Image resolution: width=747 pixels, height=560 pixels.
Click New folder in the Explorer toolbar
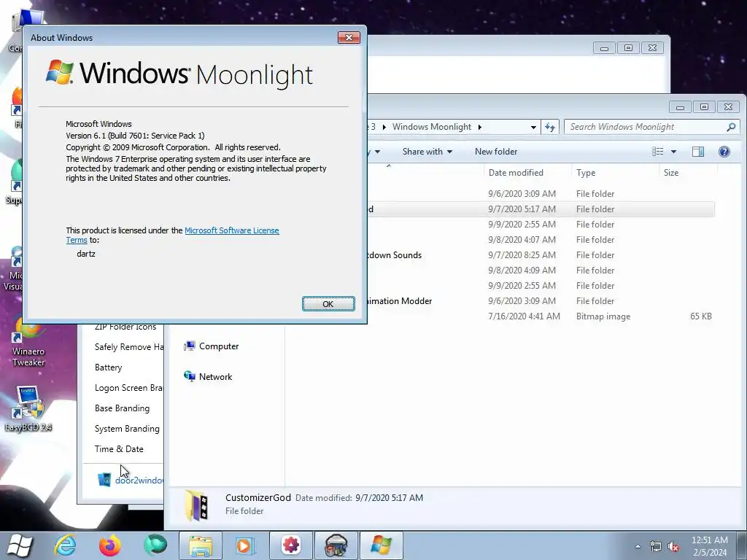coord(496,152)
